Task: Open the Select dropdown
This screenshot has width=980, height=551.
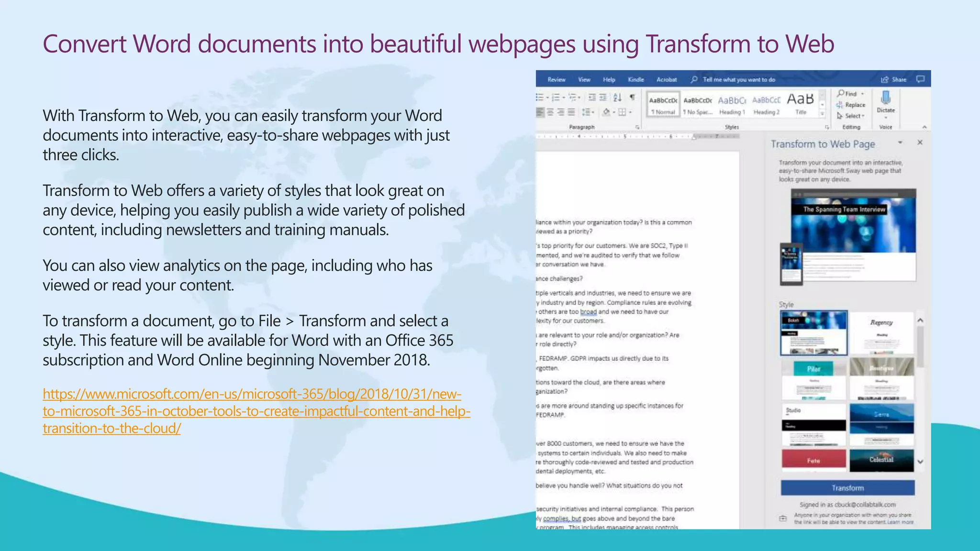Action: click(851, 116)
